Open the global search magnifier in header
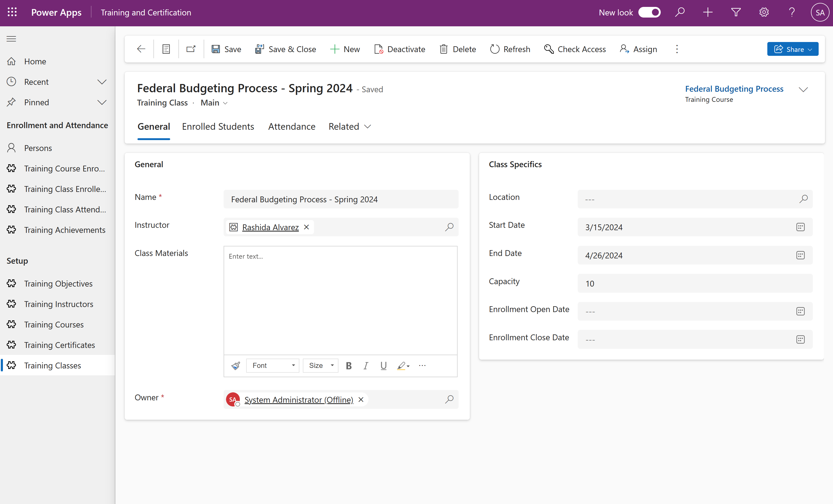Image resolution: width=833 pixels, height=504 pixels. coord(680,12)
